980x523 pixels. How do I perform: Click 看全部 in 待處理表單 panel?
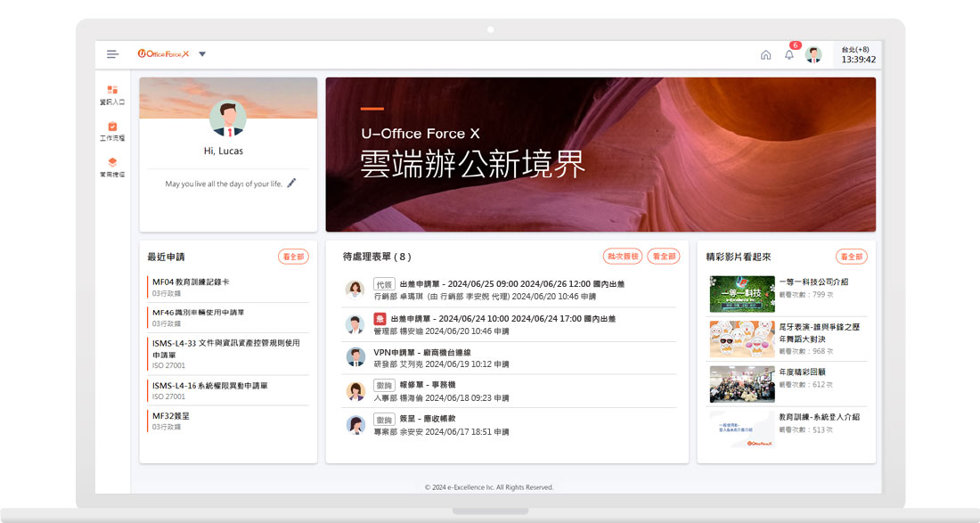(664, 257)
